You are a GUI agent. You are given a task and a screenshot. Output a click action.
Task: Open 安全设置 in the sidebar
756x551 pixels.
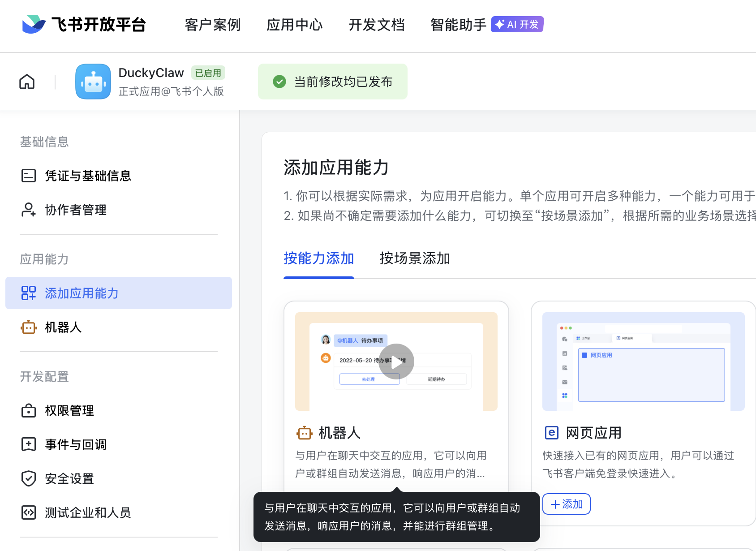click(69, 478)
